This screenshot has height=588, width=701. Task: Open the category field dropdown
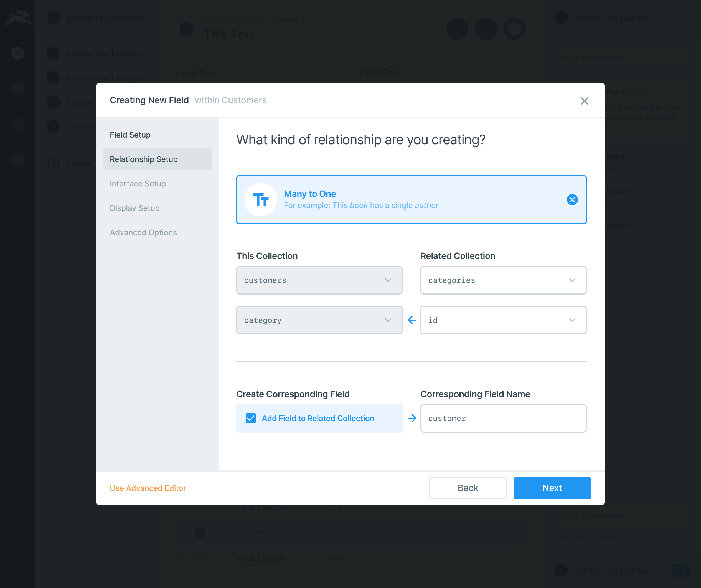tap(319, 320)
